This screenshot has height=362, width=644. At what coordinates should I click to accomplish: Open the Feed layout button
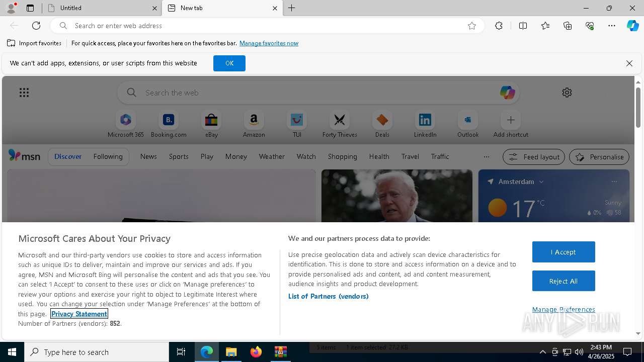point(534,157)
